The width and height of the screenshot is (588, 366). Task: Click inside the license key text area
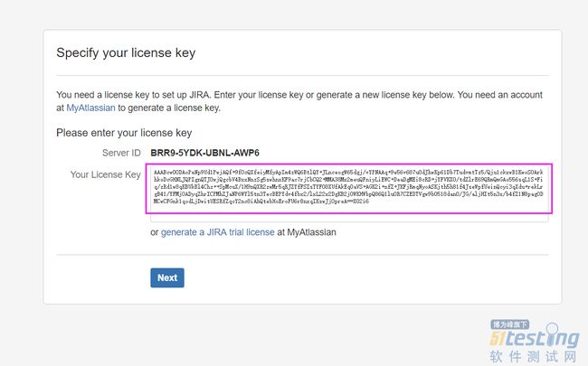tap(349, 189)
